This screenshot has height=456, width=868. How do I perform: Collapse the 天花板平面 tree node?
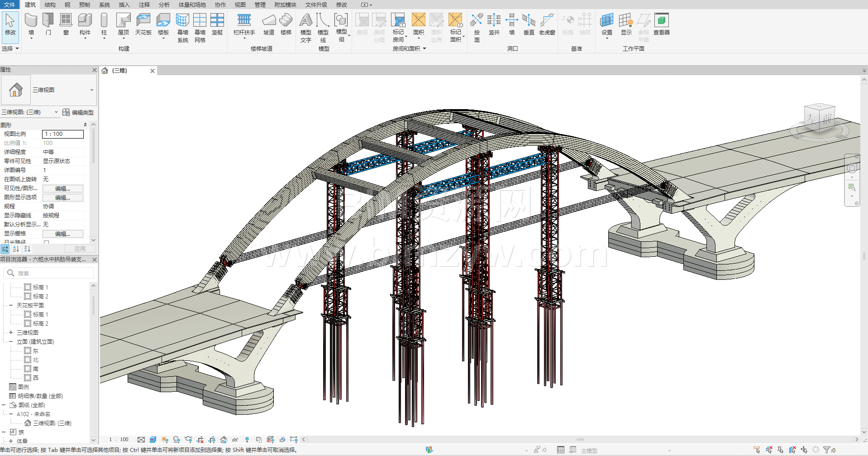[x=11, y=305]
